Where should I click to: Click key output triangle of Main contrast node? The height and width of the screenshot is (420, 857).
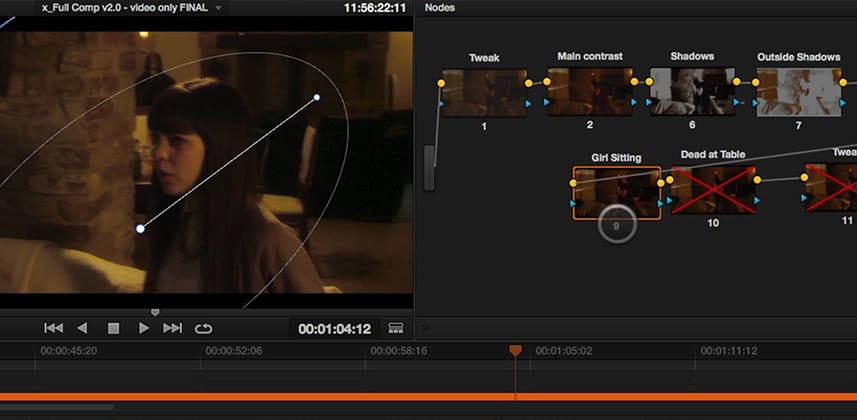pos(634,102)
